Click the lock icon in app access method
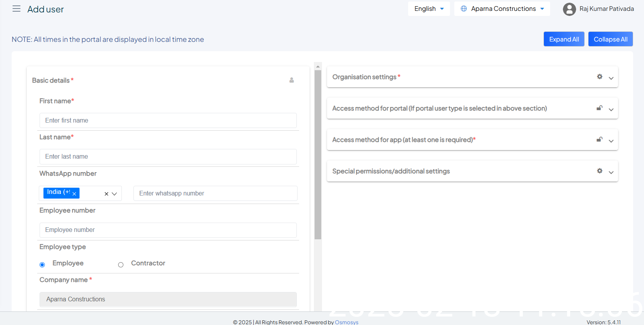Screen dimensions: 644x325 click(x=599, y=140)
